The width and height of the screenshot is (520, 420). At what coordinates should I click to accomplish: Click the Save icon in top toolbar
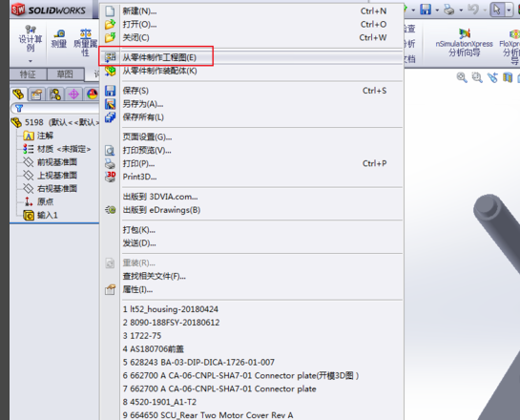[426, 10]
